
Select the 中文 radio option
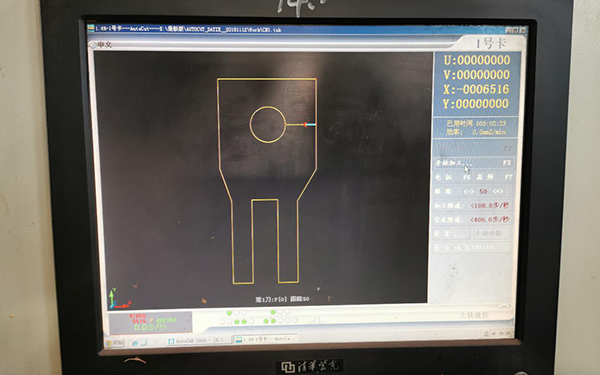point(101,45)
